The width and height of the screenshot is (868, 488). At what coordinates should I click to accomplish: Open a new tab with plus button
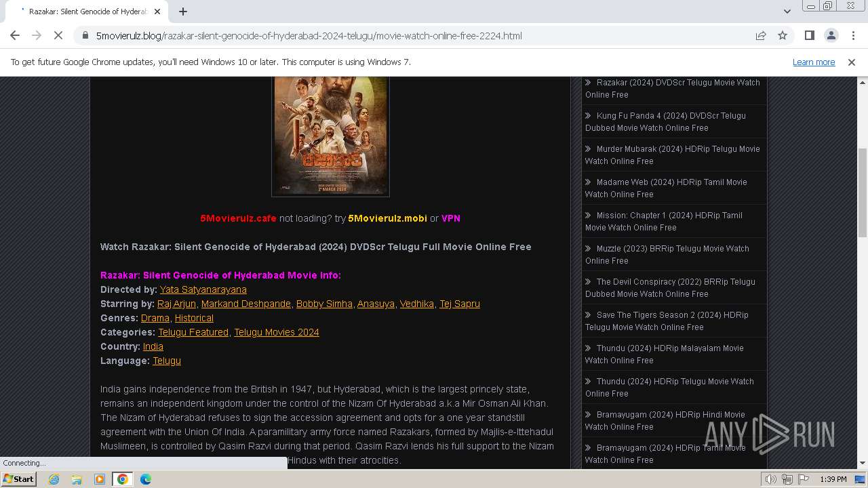pos(183,12)
